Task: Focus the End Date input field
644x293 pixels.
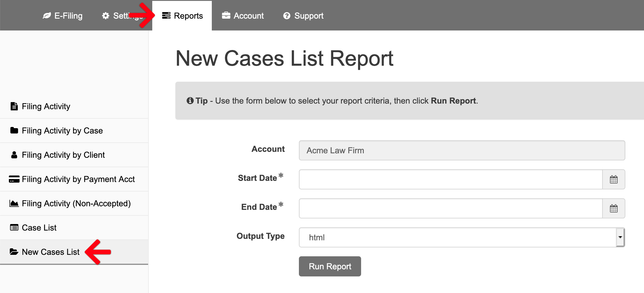Action: (451, 208)
